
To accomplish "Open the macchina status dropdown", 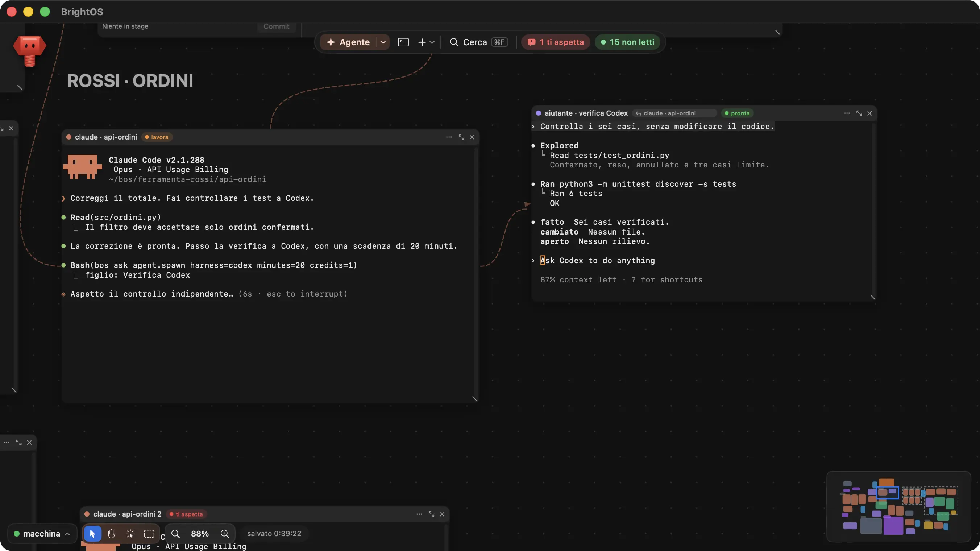I will [x=42, y=534].
